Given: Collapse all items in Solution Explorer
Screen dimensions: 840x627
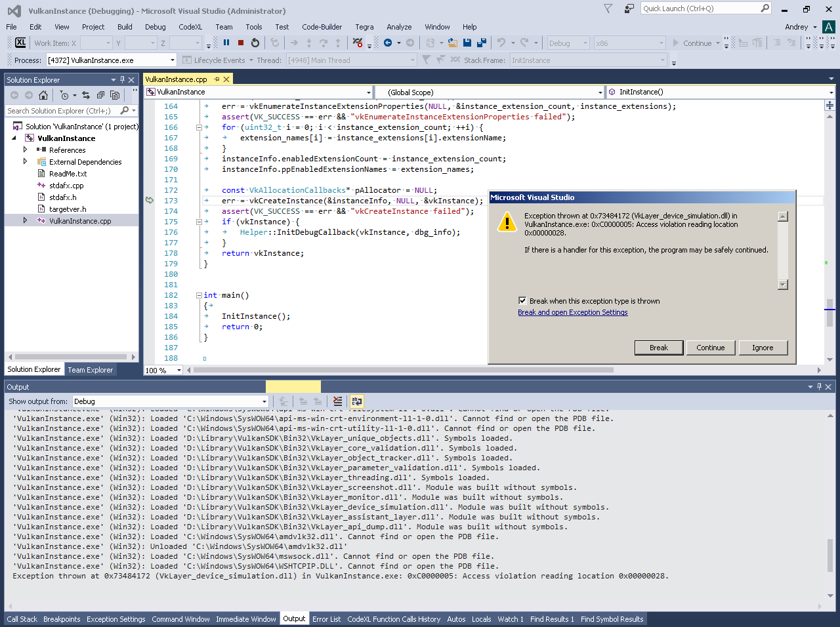Looking at the screenshot, I should click(100, 95).
